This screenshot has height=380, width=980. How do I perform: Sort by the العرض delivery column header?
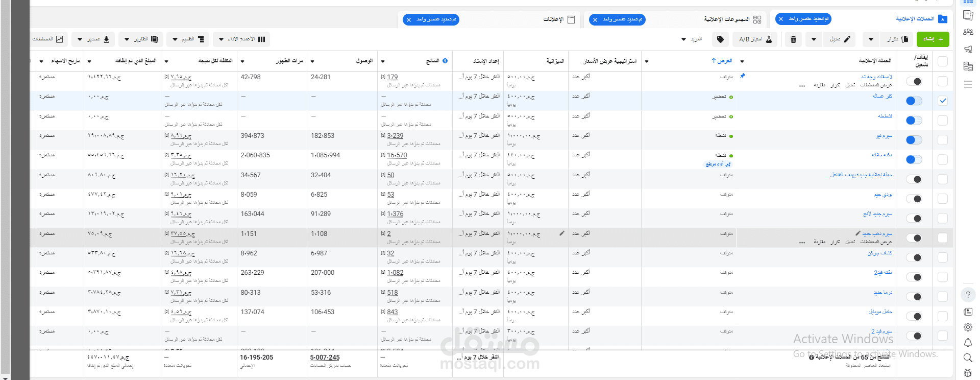(x=722, y=61)
